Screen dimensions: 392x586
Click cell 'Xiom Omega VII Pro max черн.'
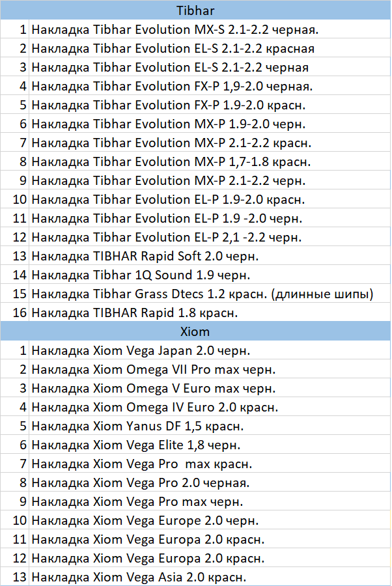pos(210,369)
